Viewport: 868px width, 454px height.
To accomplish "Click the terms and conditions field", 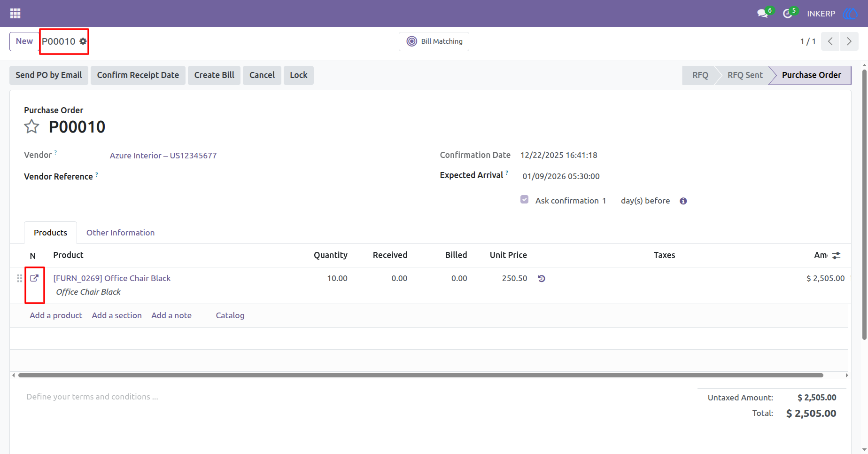I will [92, 397].
